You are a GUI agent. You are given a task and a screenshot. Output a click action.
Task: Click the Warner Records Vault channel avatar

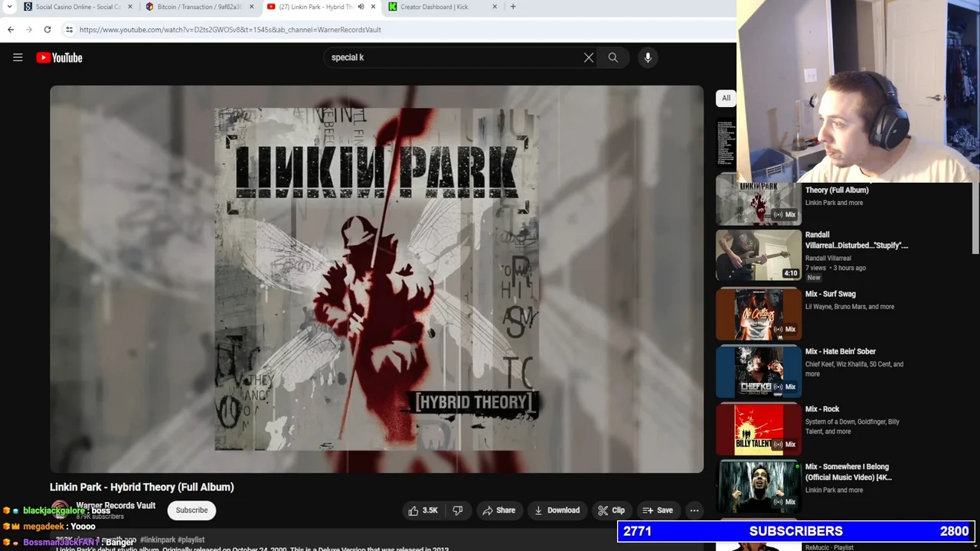tap(60, 510)
